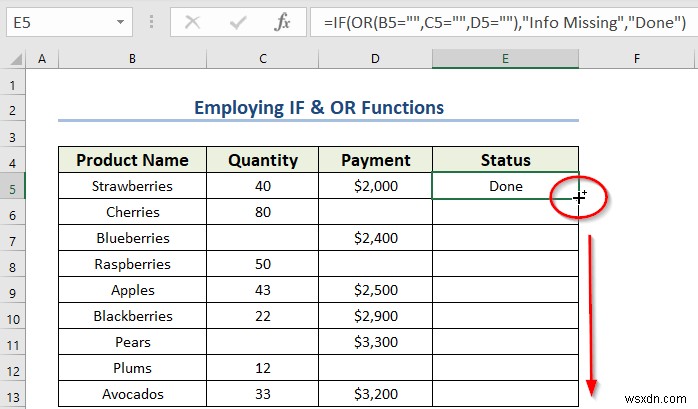Select the 'Status' header cell
698x409 pixels.
[x=505, y=160]
